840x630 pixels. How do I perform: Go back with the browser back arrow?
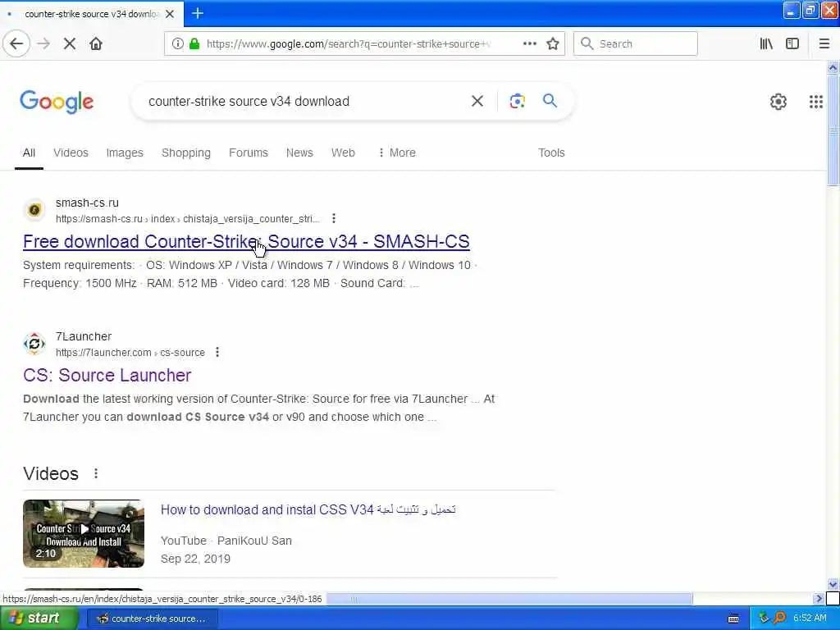pos(16,44)
